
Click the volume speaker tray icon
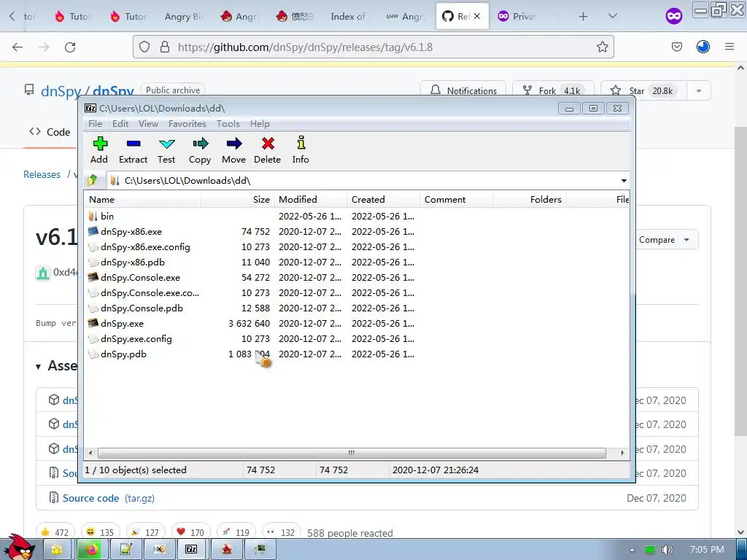667,550
